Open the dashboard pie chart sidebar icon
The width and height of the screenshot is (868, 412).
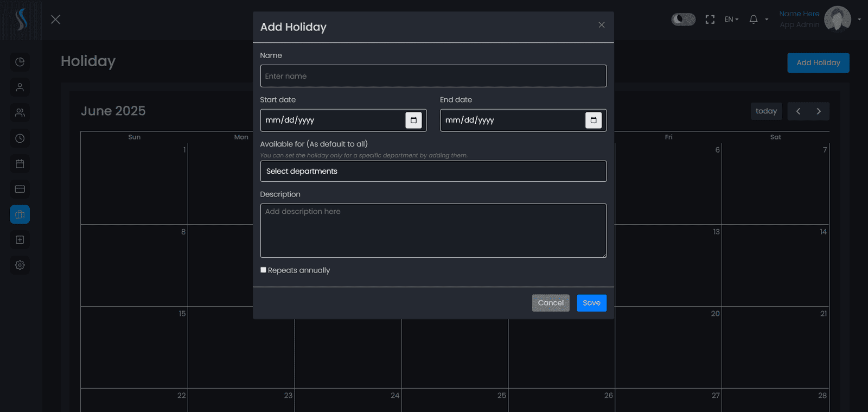pos(20,62)
